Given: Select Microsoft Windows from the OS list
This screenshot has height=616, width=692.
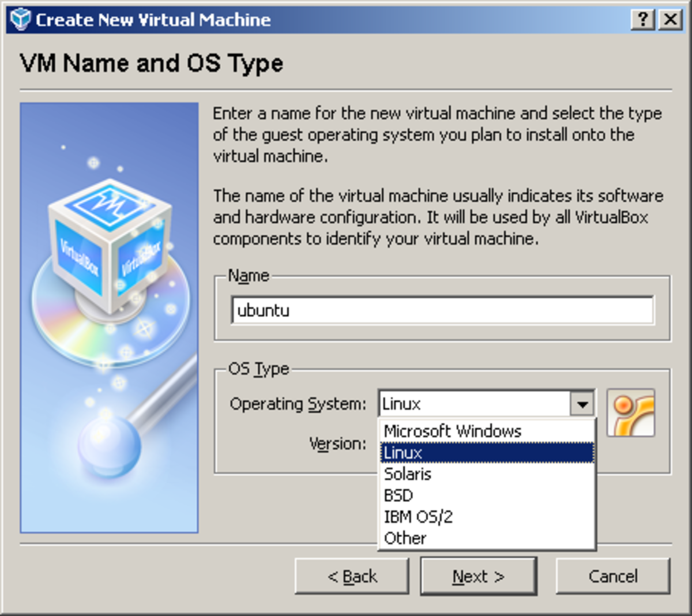Looking at the screenshot, I should click(453, 431).
